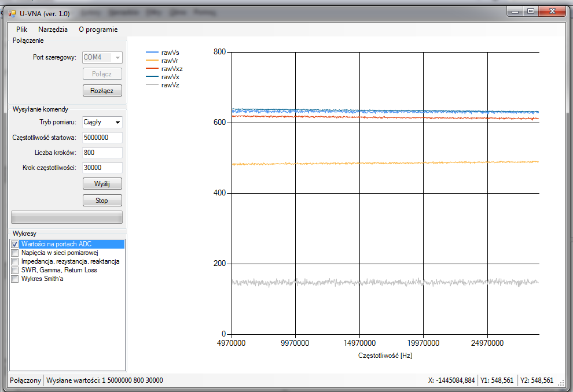Click the Liczba kroków input field
This screenshot has height=392, width=573.
[102, 153]
